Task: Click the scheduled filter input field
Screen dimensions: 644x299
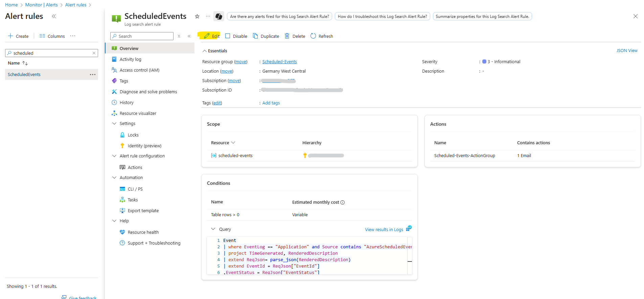Action: pyautogui.click(x=51, y=53)
